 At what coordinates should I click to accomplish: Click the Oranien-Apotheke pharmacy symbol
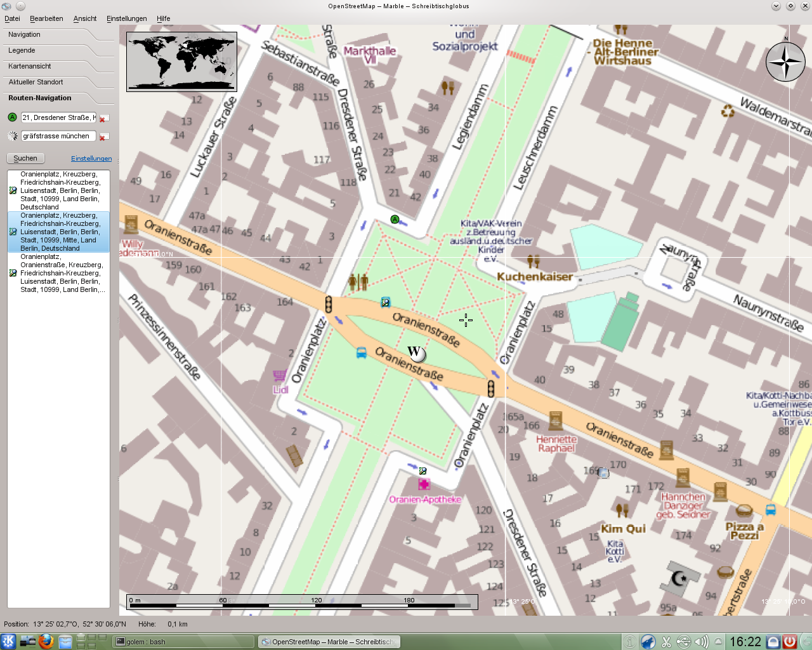pyautogui.click(x=424, y=485)
